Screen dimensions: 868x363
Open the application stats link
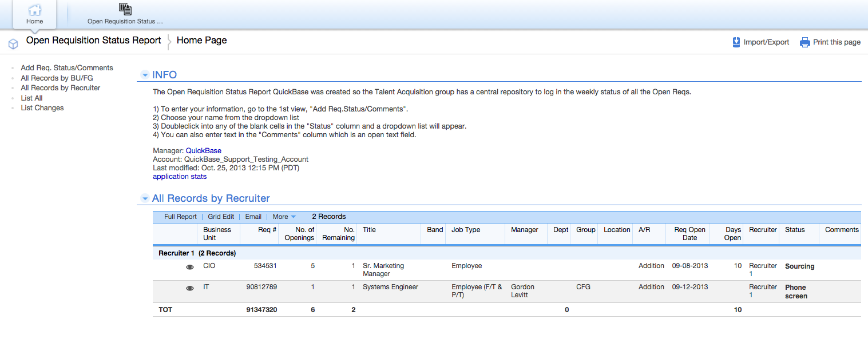(180, 177)
